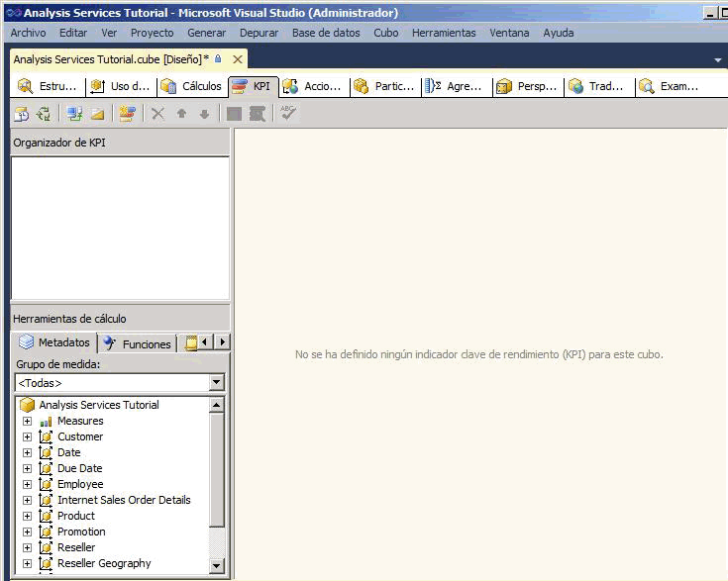Screen dimensions: 728x581
Task: Expand the Customer dimension node
Action: click(x=27, y=436)
